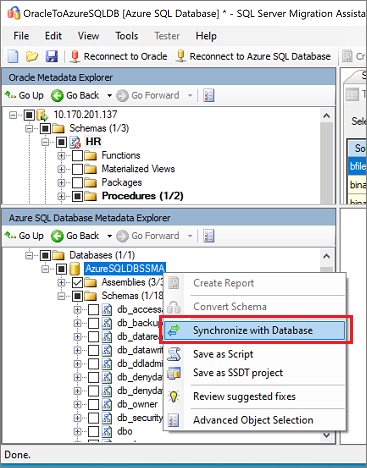Select the AzureSQLDBSSMA database node

[x=125, y=269]
